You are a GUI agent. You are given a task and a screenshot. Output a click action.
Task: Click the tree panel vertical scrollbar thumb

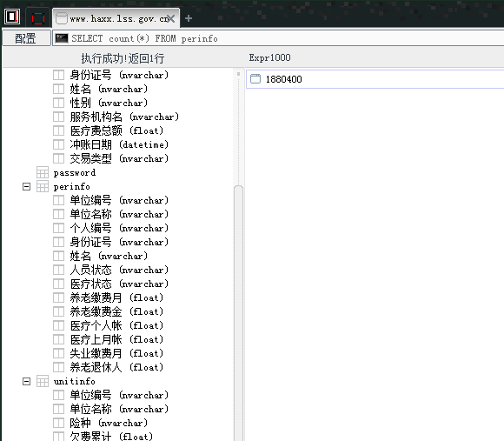point(238,312)
